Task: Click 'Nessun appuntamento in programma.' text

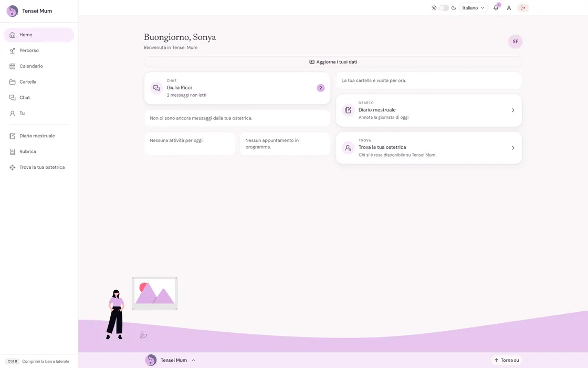Action: [272, 144]
